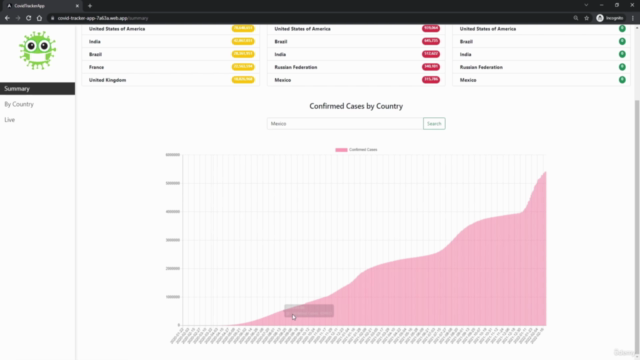Click Confirmed Cases by Country heading
This screenshot has width=640, height=360.
click(x=356, y=106)
